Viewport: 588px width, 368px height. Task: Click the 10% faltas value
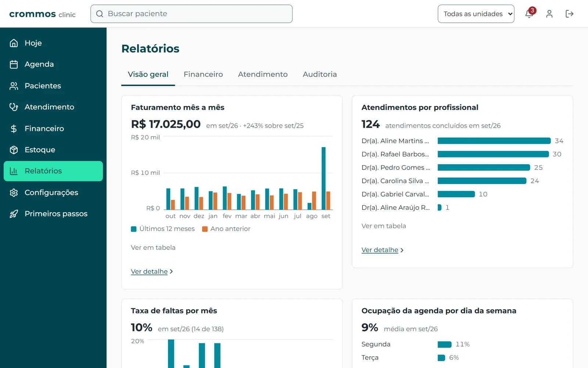(141, 328)
